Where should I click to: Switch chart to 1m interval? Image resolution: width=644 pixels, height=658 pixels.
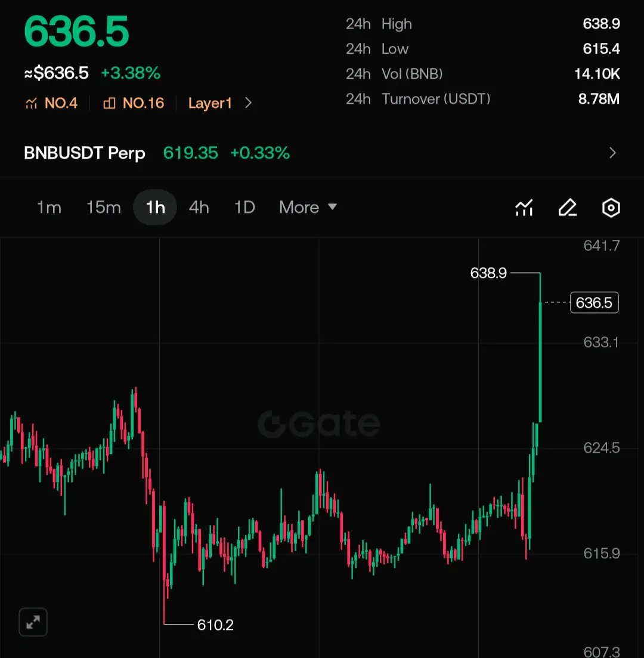tap(49, 208)
